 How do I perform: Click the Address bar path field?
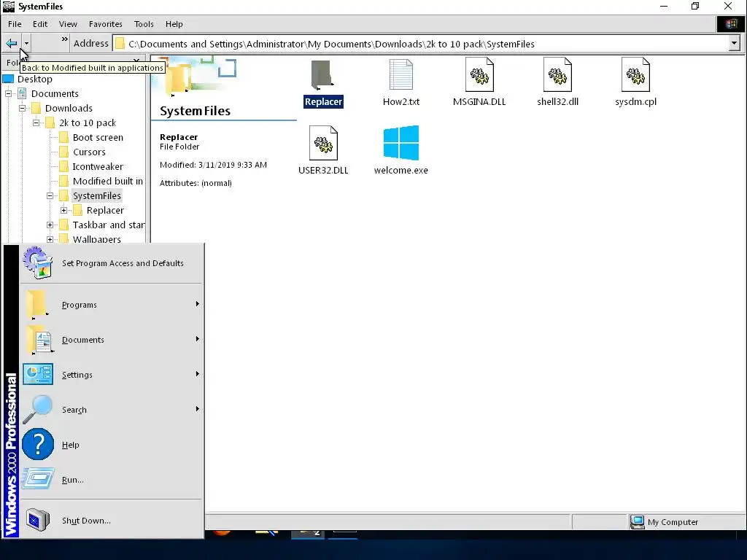point(421,44)
